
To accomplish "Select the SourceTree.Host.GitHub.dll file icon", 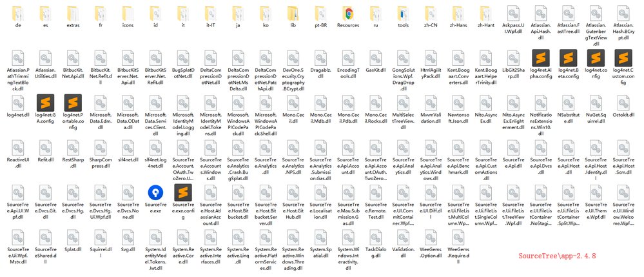I will [x=293, y=192].
